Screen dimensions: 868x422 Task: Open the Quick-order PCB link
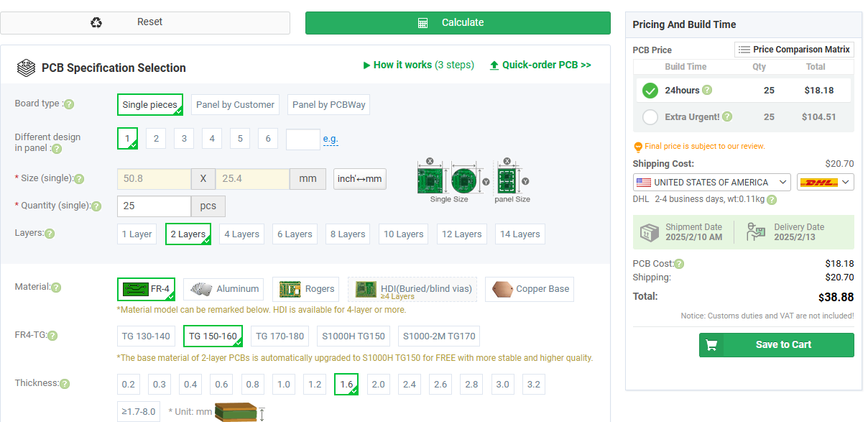(x=540, y=65)
